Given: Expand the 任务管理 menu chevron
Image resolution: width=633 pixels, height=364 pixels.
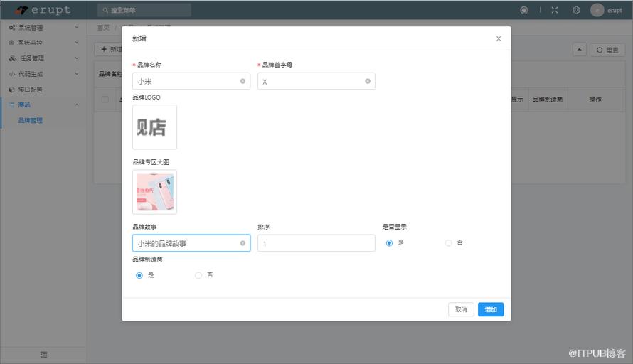Looking at the screenshot, I should coord(77,58).
